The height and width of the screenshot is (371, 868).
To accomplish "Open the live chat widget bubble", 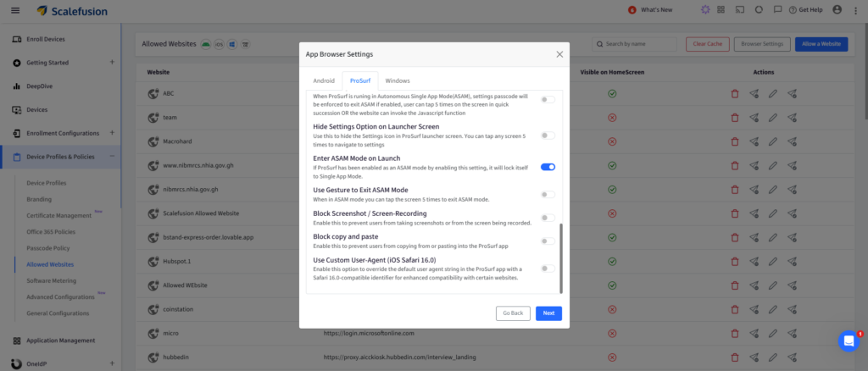I will click(x=848, y=341).
